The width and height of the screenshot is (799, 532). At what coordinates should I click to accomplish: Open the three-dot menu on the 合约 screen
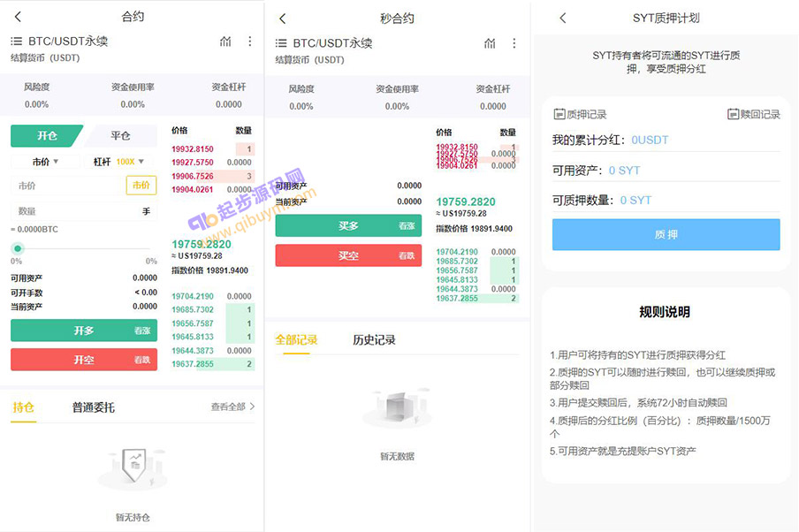250,42
